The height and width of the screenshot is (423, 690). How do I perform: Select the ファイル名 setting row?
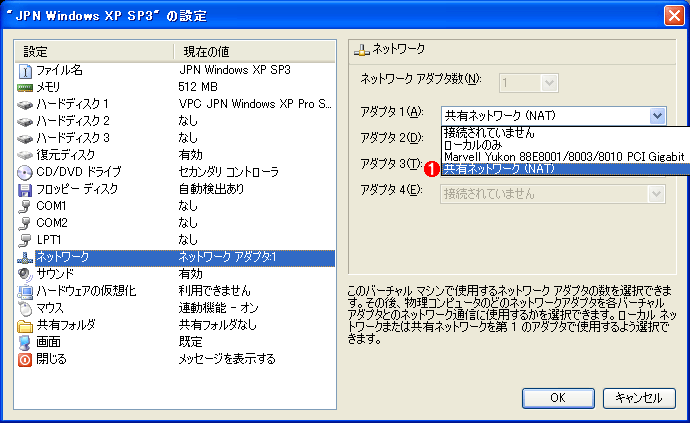tap(176, 70)
